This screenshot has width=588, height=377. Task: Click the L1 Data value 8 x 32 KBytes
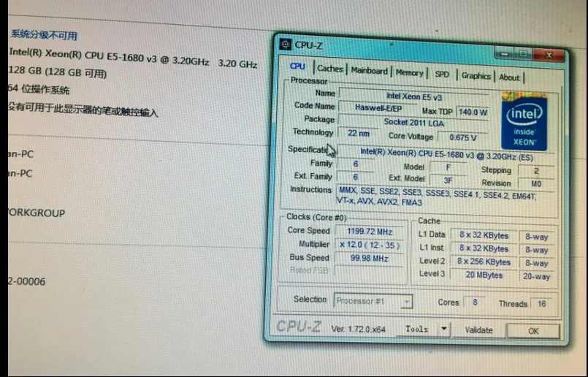(484, 235)
